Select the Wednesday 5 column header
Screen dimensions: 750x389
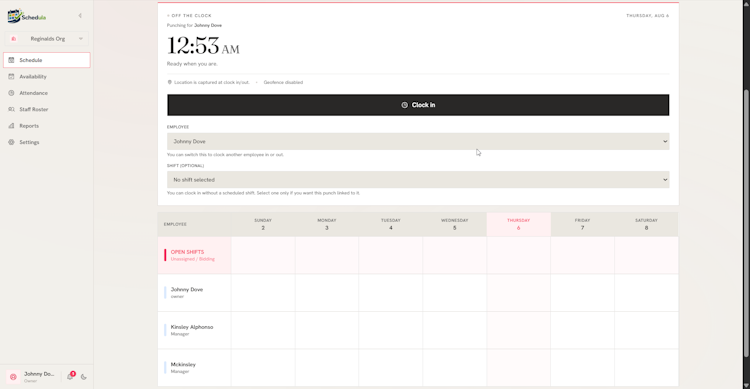454,224
